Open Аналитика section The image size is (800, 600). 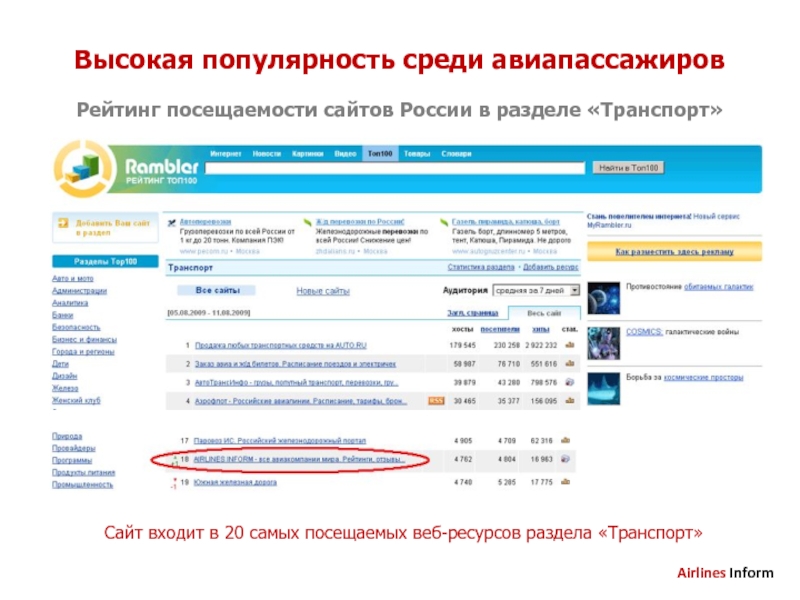coord(70,303)
